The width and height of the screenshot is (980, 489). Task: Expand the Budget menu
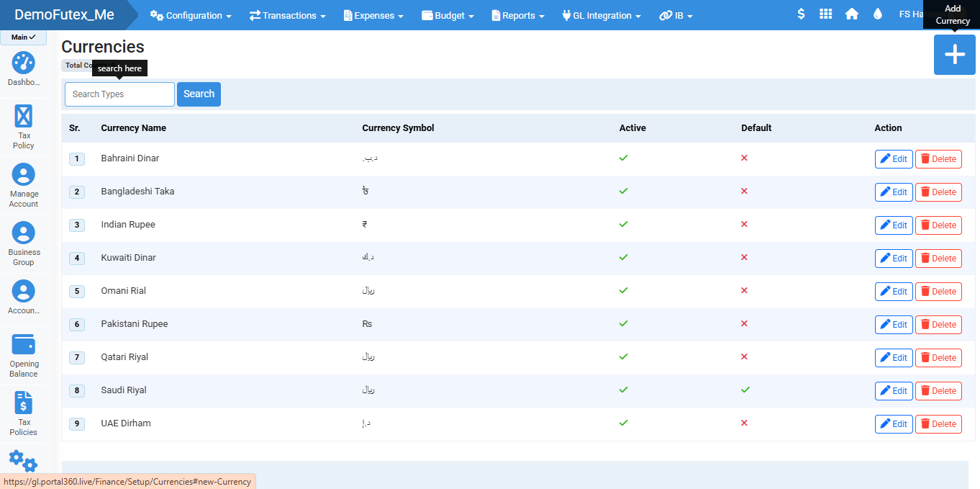(448, 15)
